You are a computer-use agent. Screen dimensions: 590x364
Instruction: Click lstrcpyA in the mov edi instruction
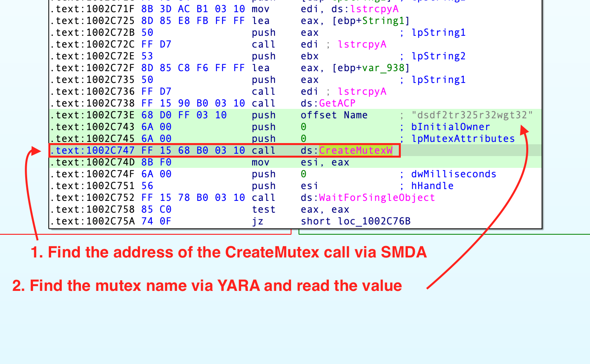pos(374,9)
